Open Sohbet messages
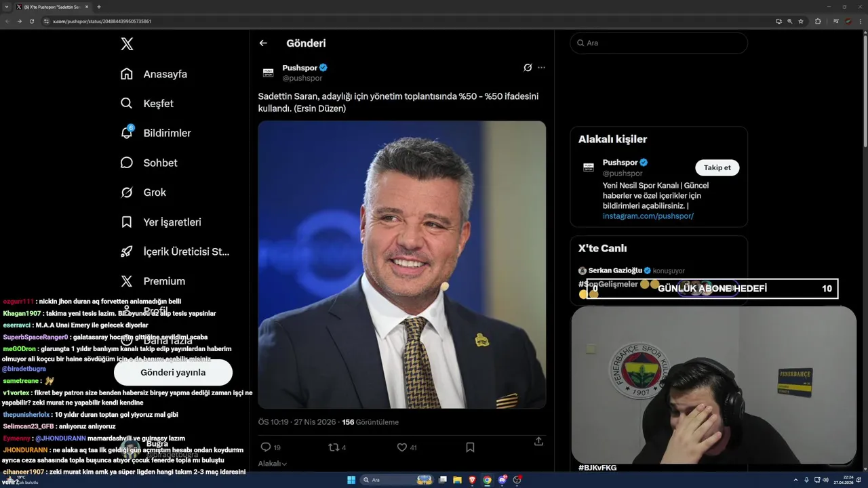Image resolution: width=868 pixels, height=488 pixels. pyautogui.click(x=149, y=163)
